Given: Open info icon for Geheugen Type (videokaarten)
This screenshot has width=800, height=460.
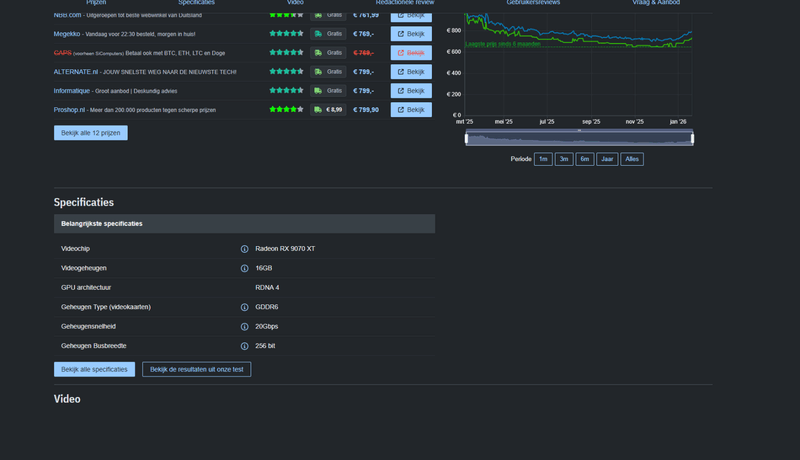Looking at the screenshot, I should [244, 307].
